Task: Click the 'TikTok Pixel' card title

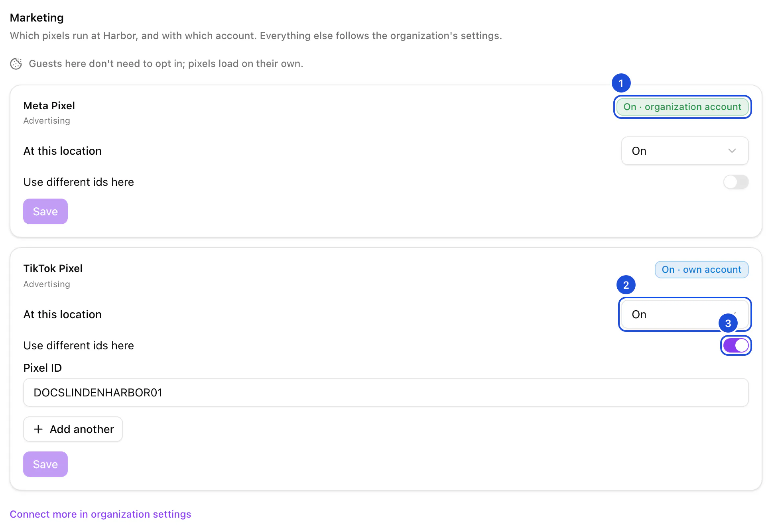Action: (x=53, y=268)
